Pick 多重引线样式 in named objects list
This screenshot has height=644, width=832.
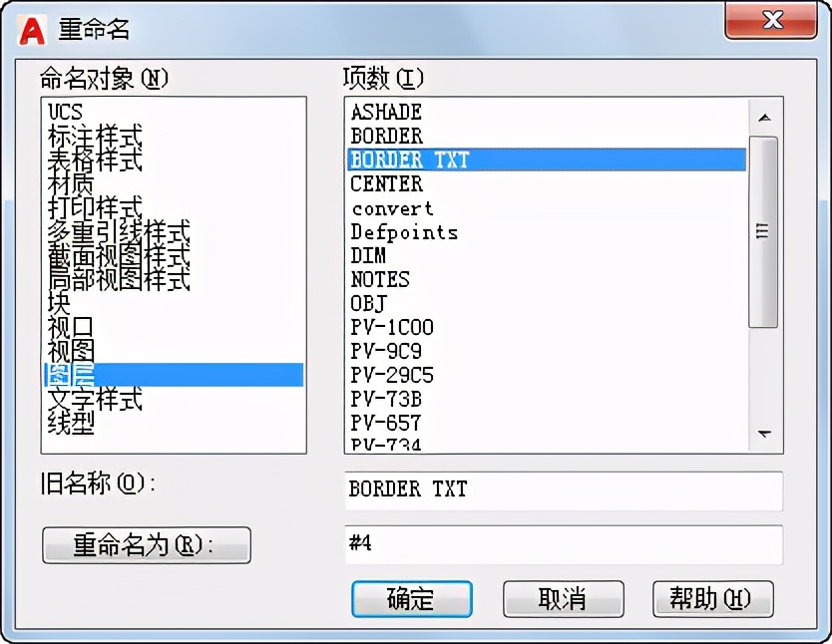(x=174, y=231)
